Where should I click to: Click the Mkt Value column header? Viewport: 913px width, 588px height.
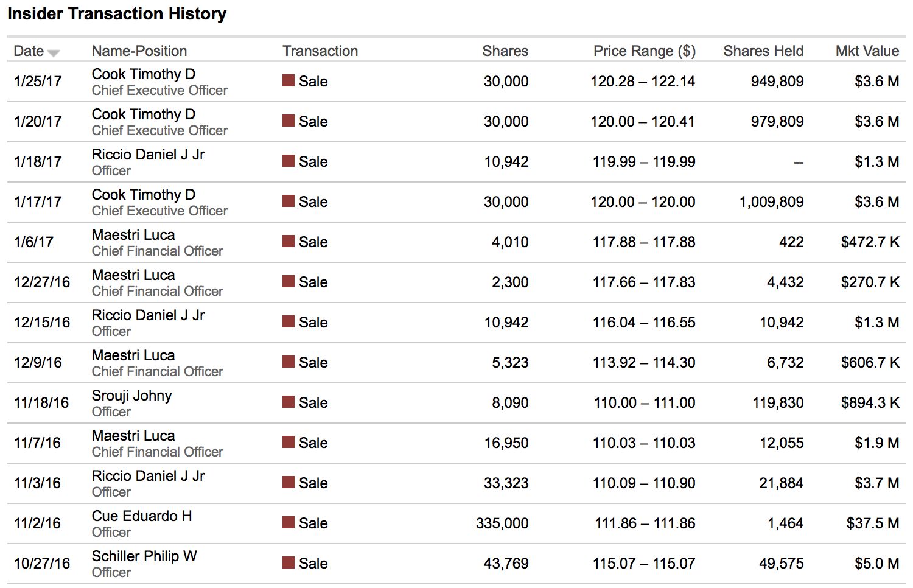(x=867, y=51)
